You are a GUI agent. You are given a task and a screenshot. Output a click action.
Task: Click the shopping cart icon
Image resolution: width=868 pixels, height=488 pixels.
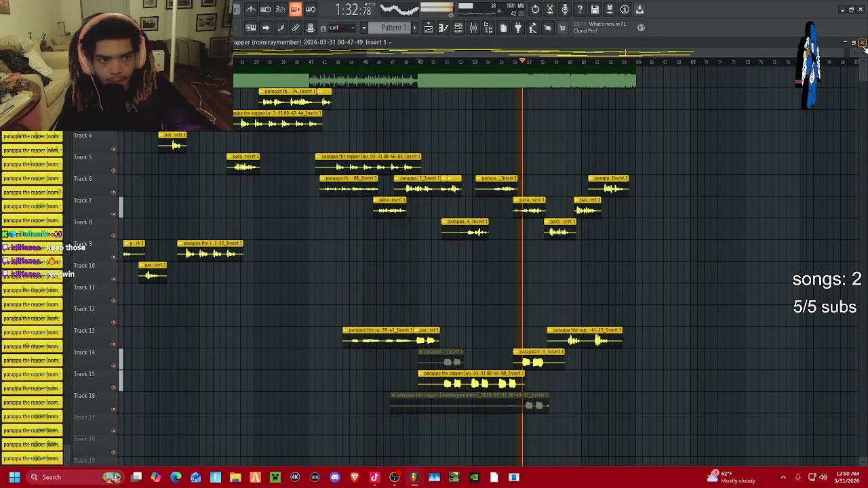(562, 28)
